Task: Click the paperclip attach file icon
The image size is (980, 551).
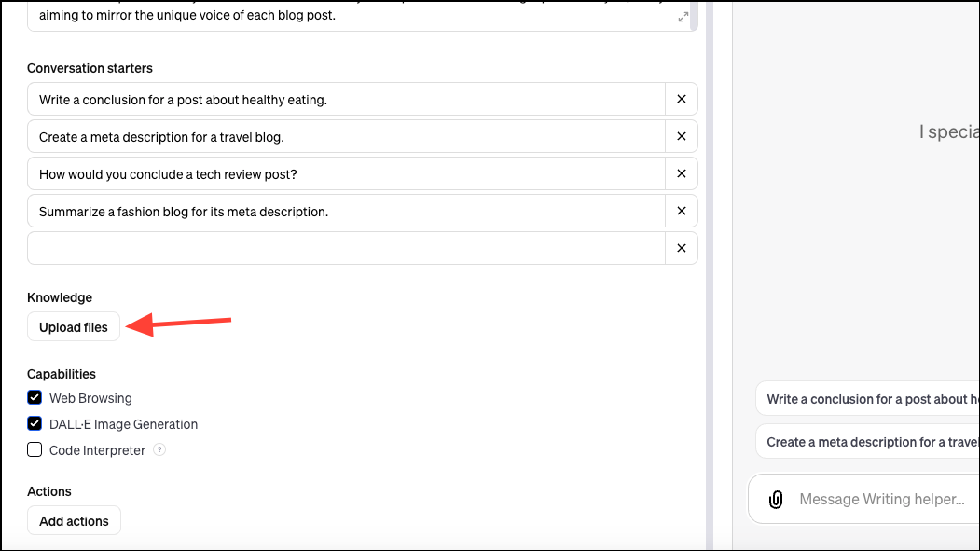Action: click(775, 500)
